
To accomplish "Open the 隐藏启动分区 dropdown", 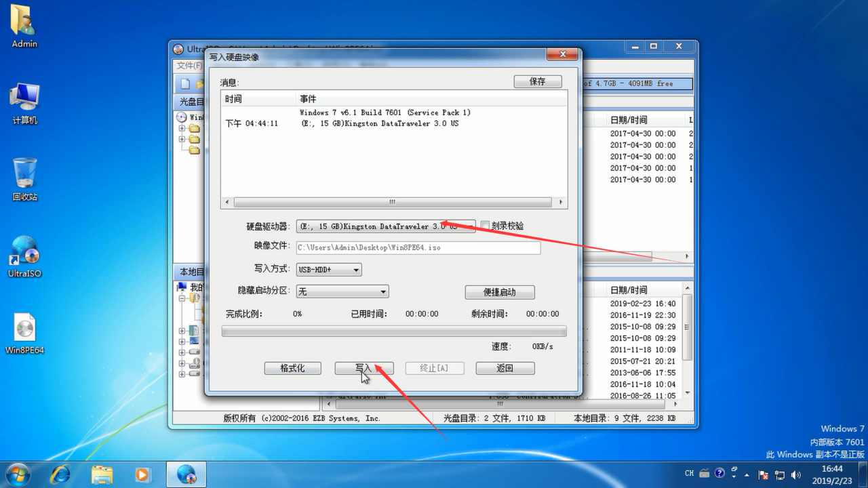I will tap(342, 291).
